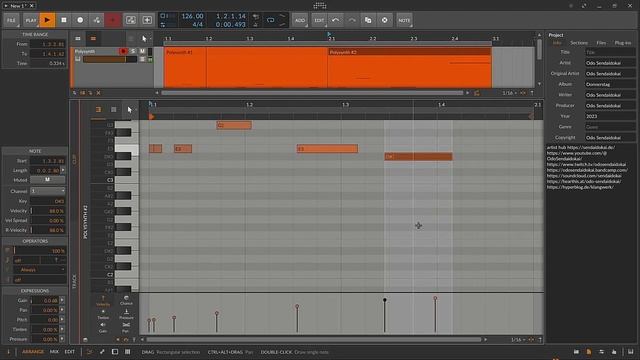The width and height of the screenshot is (640, 360).
Task: Undo the last action
Action: coord(335,20)
